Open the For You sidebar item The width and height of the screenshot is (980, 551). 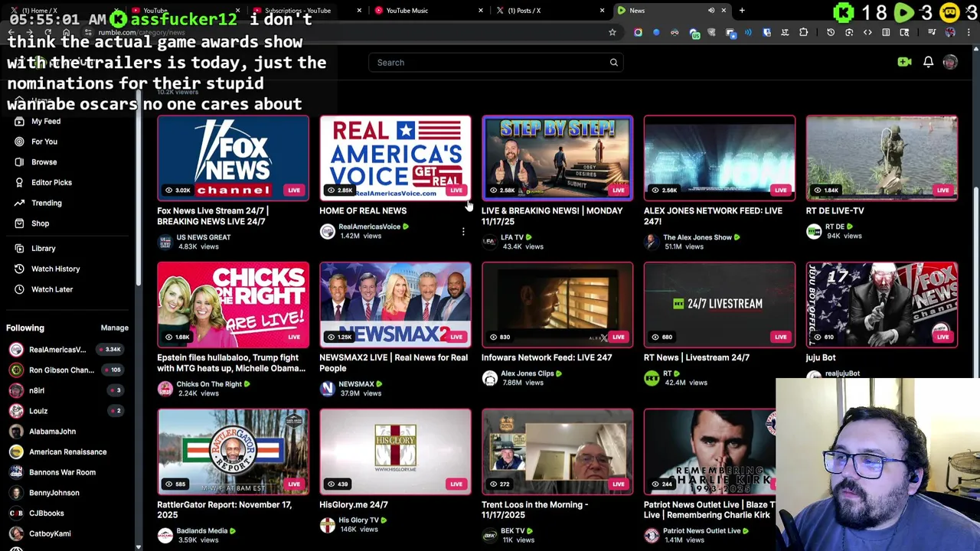[44, 142]
